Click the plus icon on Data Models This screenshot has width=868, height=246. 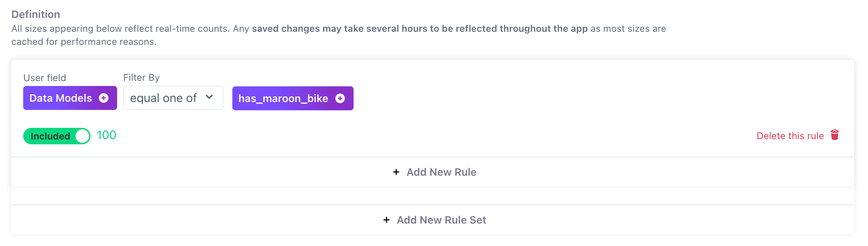(104, 98)
